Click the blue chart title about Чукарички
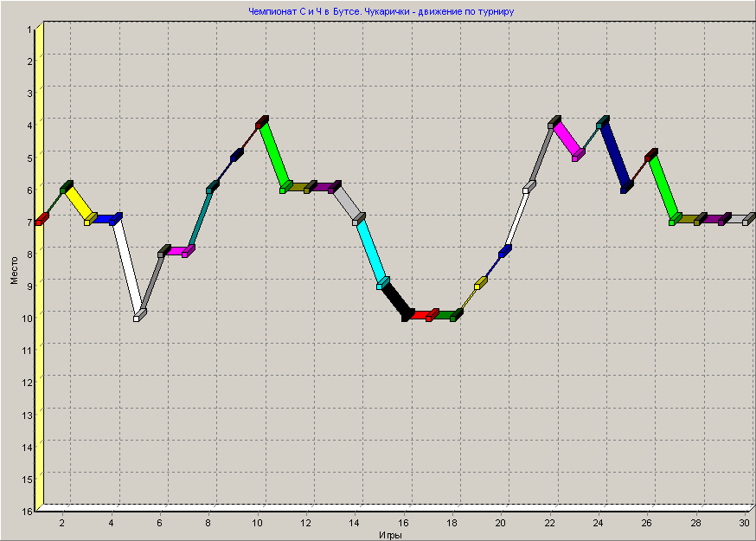This screenshot has height=541, width=756. (x=381, y=11)
